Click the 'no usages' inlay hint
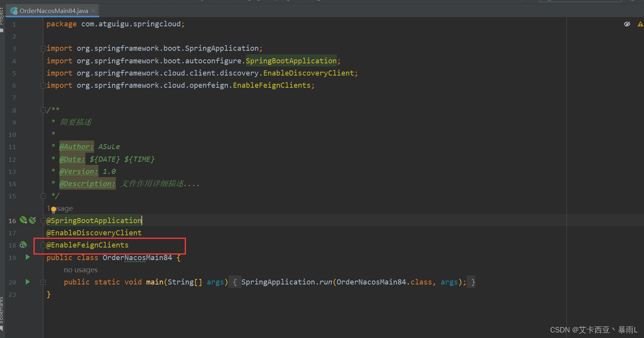Image resolution: width=644 pixels, height=338 pixels. coord(81,270)
